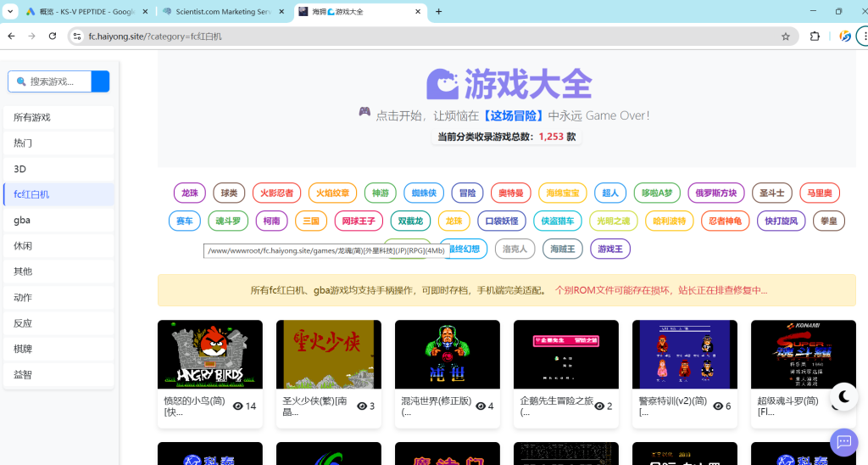Click the 网球王子 tag
Viewport: 868px width, 465px height.
coord(359,221)
